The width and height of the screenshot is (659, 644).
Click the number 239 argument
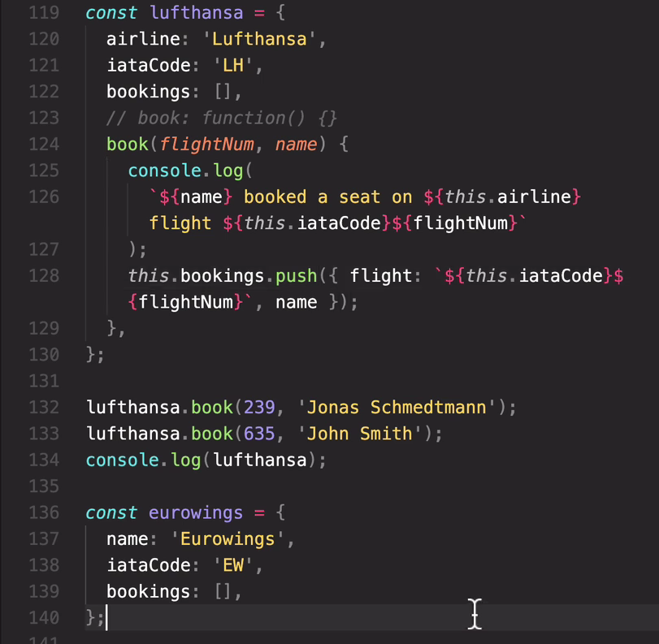pyautogui.click(x=259, y=407)
